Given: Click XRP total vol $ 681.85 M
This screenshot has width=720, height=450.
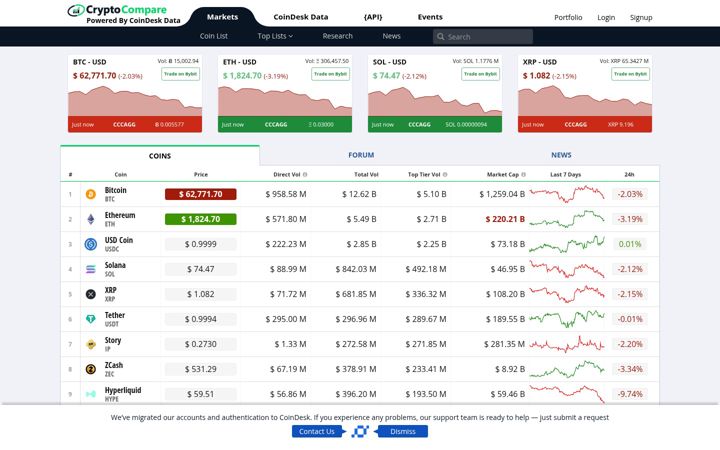Looking at the screenshot, I should coord(356,294).
